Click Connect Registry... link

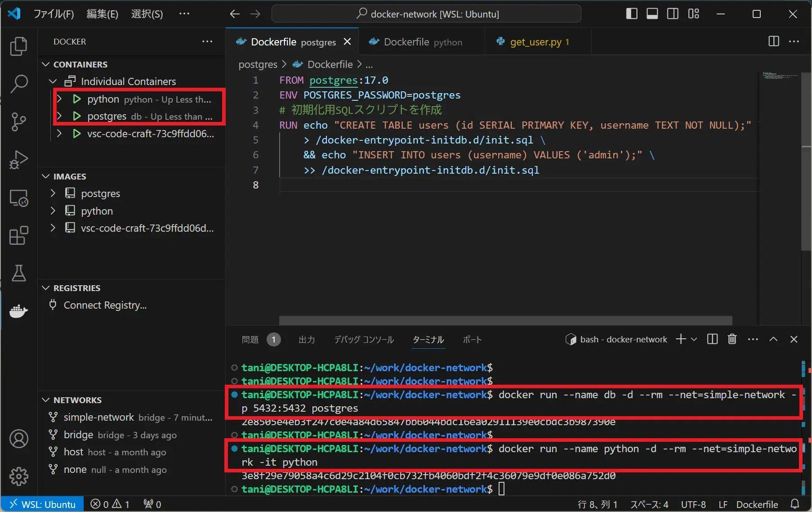coord(105,305)
